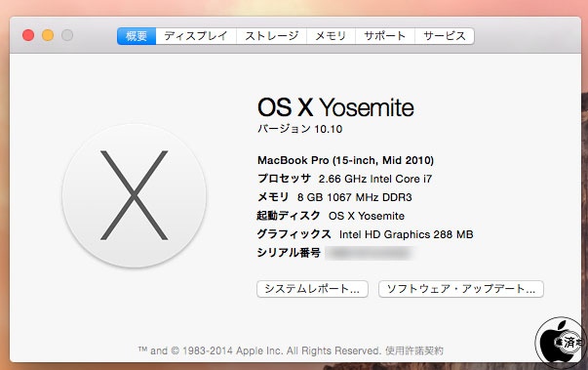The height and width of the screenshot is (370, 588).
Task: Close the window with red button
Action: coord(28,35)
